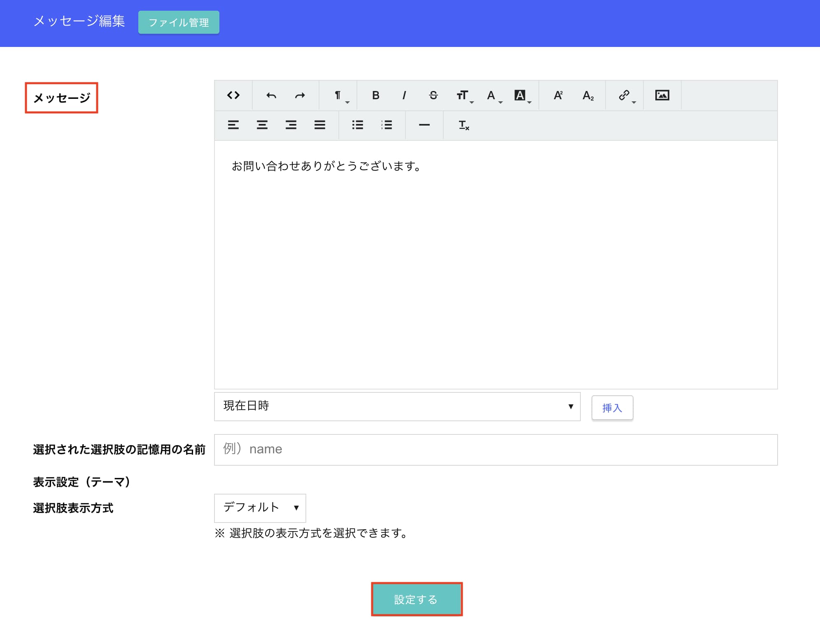820x644 pixels.
Task: Undo the last edit
Action: pos(271,96)
